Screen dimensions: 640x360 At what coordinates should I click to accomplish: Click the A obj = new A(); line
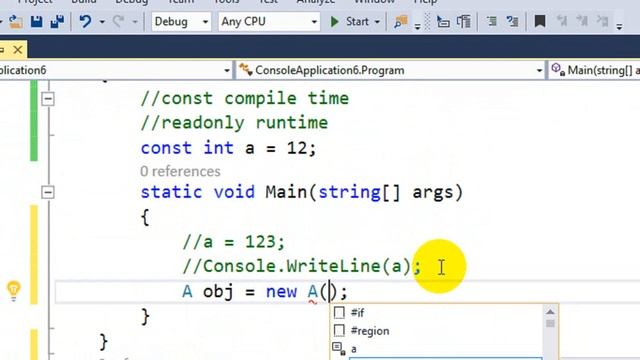pos(265,292)
